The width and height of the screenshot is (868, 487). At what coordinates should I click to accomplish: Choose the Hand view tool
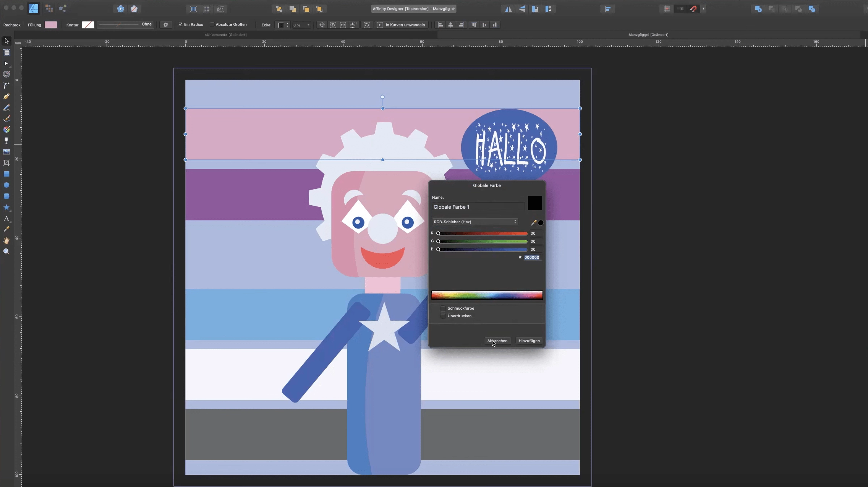(x=6, y=240)
